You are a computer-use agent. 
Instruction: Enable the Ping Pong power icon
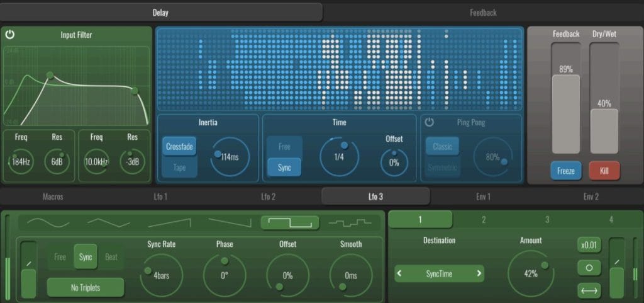point(430,122)
